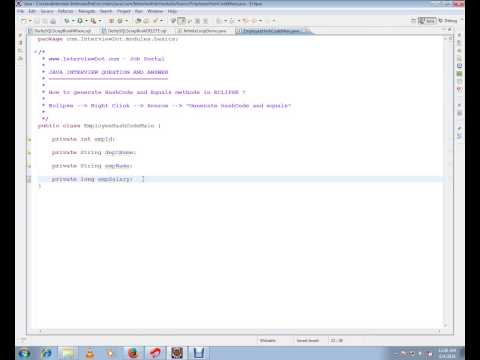The height and width of the screenshot is (360, 480).
Task: Click on the 'private String deptName' line
Action: [x=94, y=153]
